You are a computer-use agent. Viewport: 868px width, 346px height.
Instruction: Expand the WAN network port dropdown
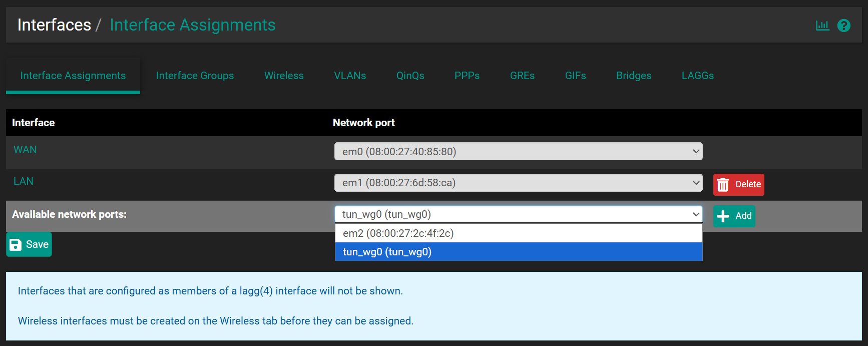click(518, 151)
